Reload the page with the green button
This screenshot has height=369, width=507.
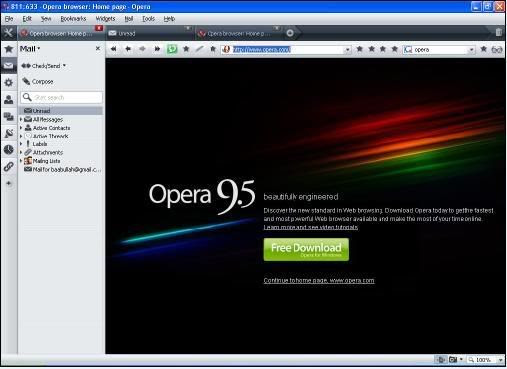click(172, 49)
